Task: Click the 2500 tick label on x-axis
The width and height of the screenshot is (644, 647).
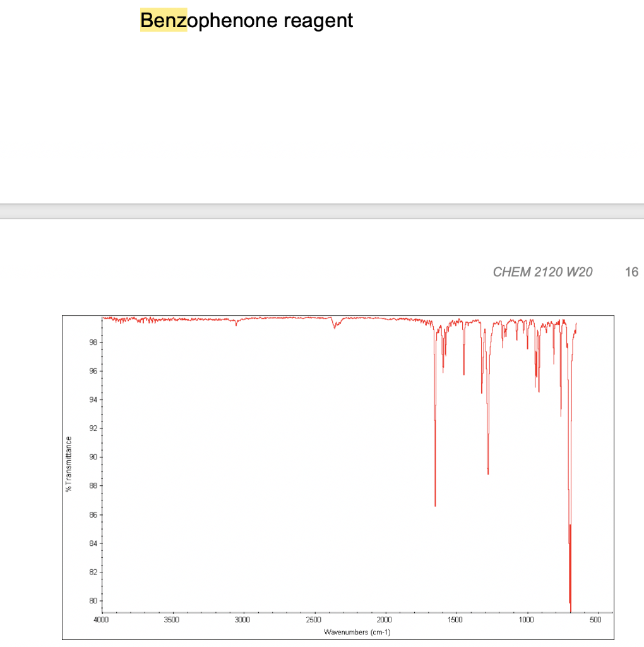Action: 314,620
